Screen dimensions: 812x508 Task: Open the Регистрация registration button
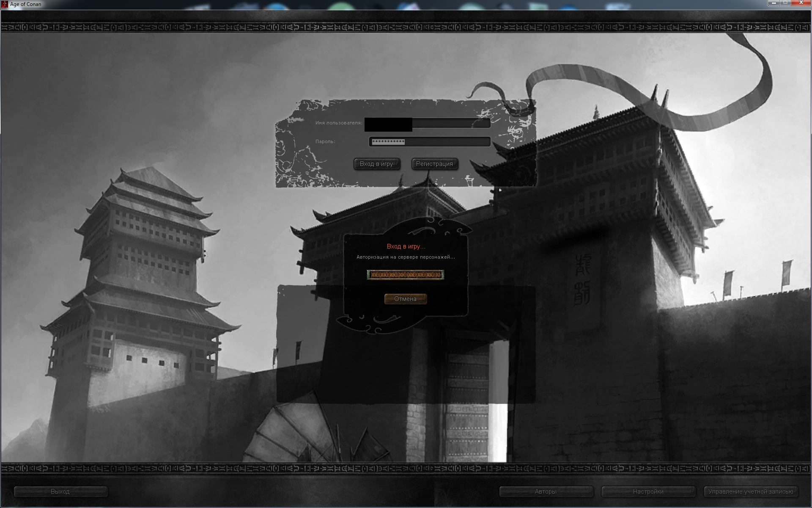point(434,164)
